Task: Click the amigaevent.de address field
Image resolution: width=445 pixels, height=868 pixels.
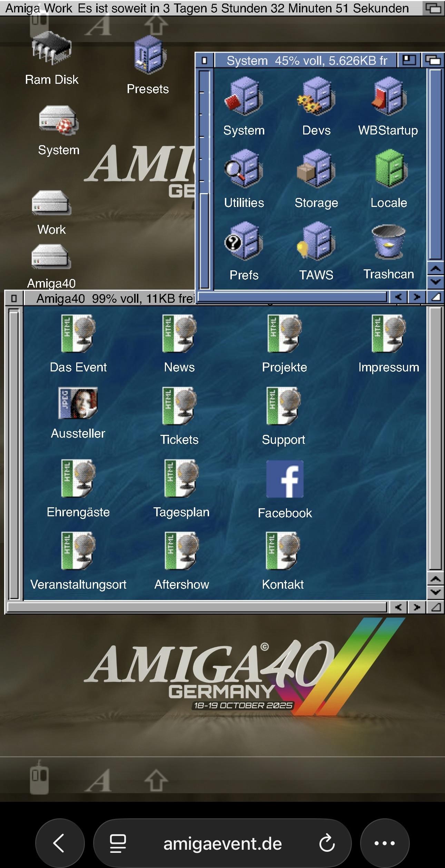Action: point(222,843)
